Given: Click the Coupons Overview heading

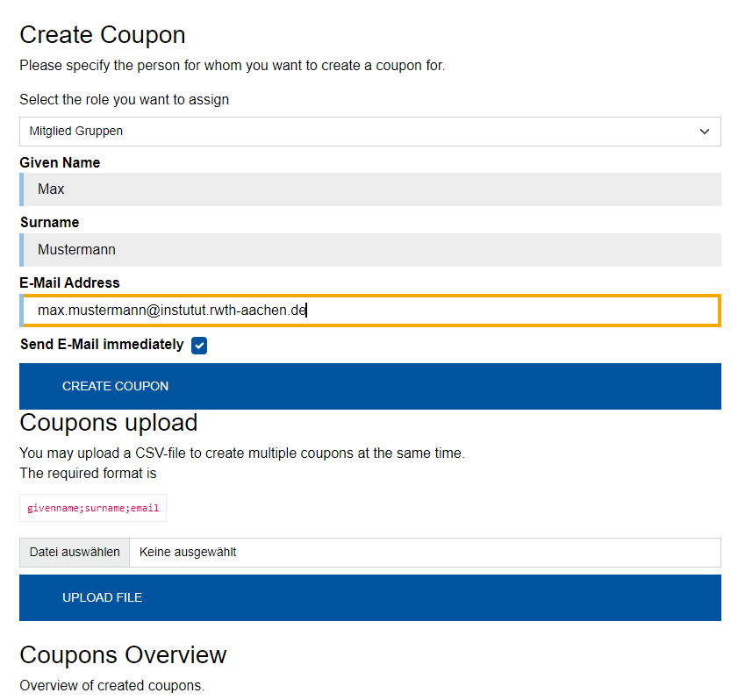Looking at the screenshot, I should coord(123,655).
